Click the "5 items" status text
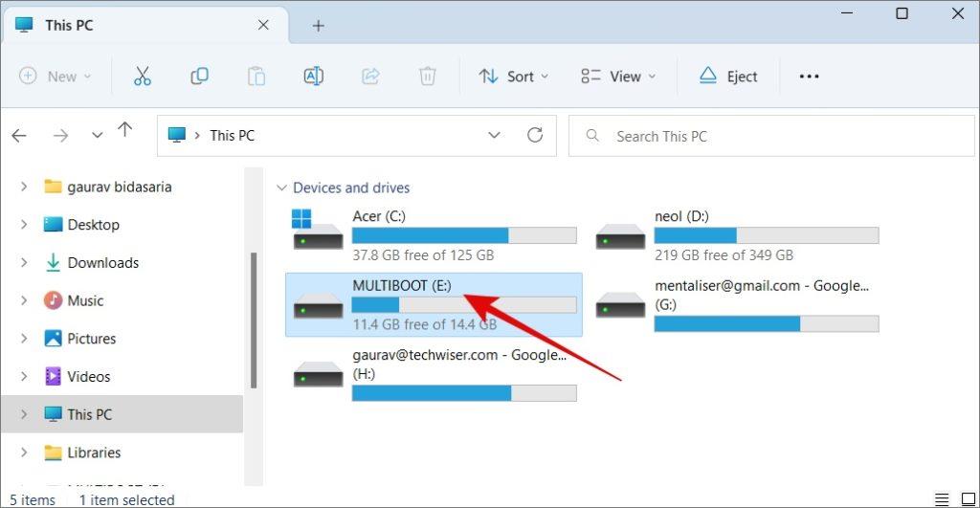 [x=33, y=500]
